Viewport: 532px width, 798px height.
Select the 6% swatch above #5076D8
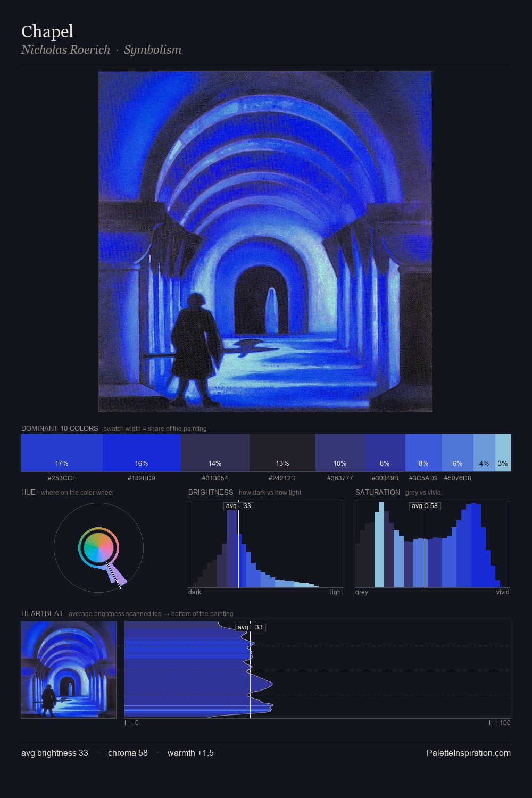pyautogui.click(x=458, y=453)
